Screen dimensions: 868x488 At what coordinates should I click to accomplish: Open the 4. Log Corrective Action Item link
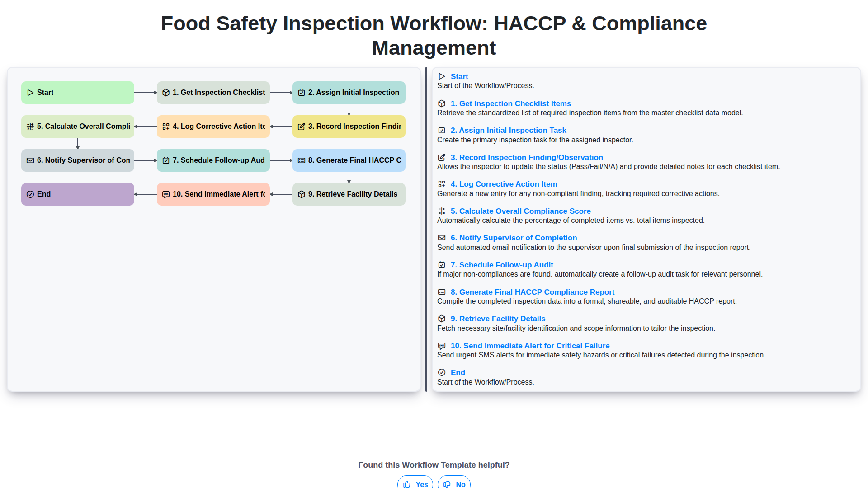504,184
